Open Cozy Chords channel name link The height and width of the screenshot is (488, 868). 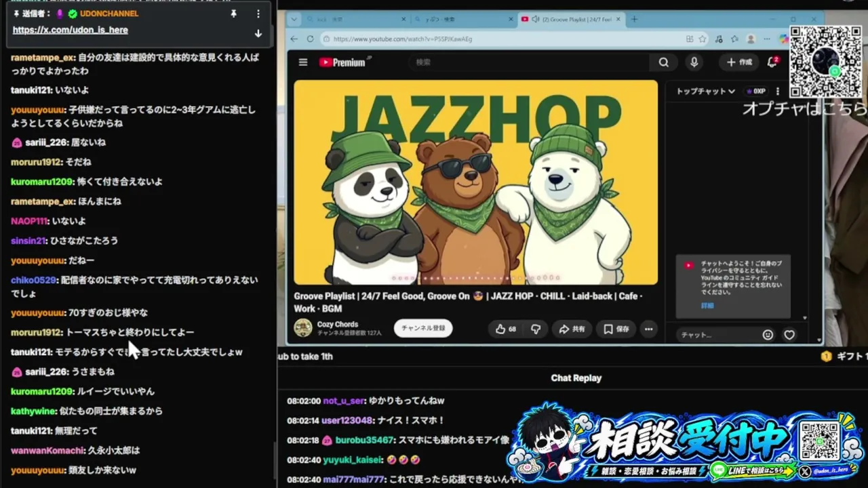pyautogui.click(x=338, y=324)
